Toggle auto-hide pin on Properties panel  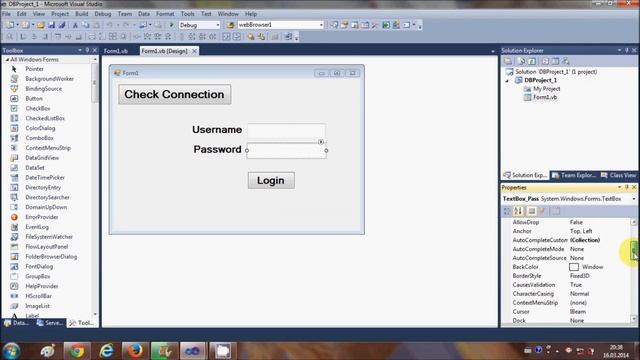(x=627, y=187)
